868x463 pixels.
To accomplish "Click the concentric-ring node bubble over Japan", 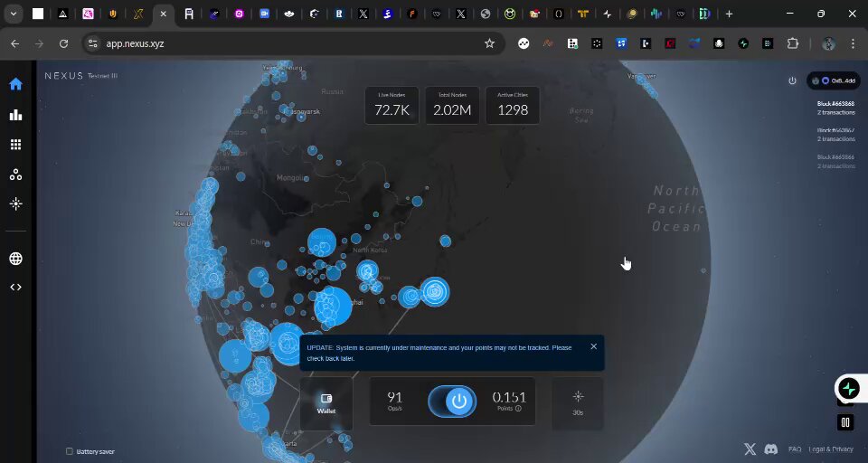I will (435, 292).
